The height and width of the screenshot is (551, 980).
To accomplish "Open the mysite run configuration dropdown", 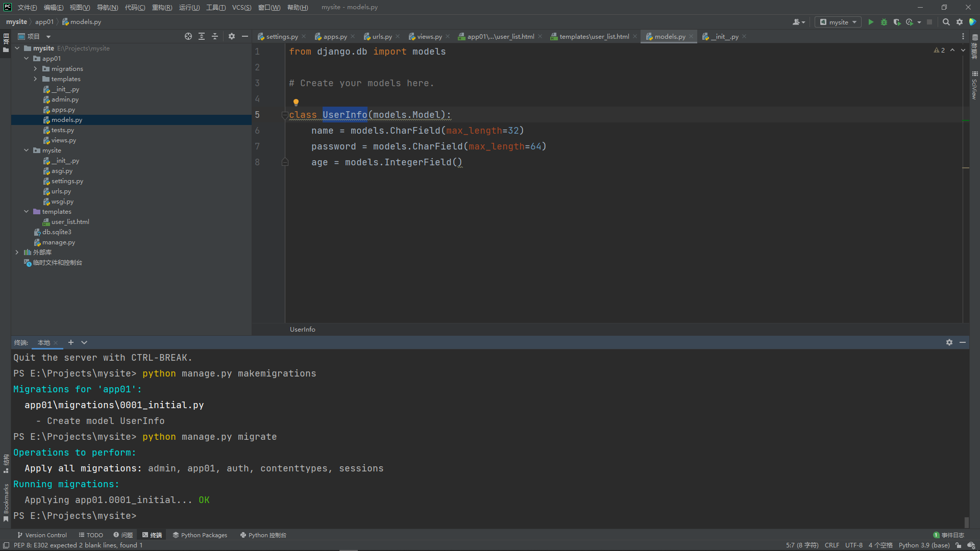I will coord(838,22).
